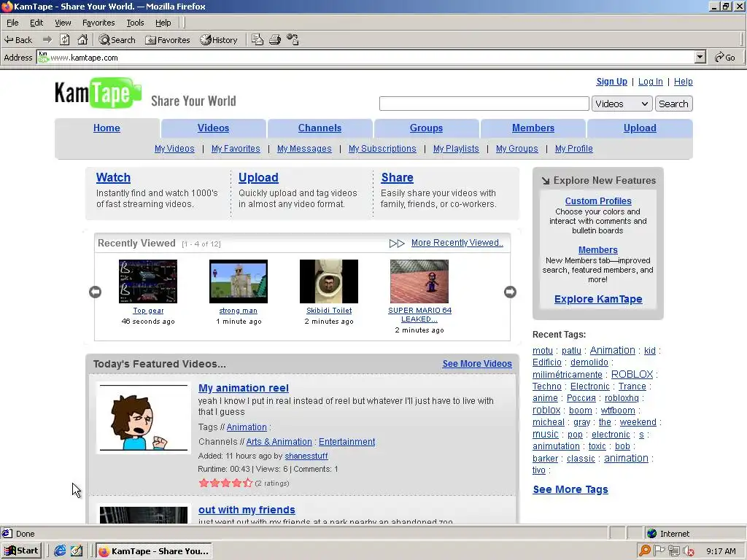Click the network computers tray icon
The height and width of the screenshot is (560, 747).
click(673, 551)
